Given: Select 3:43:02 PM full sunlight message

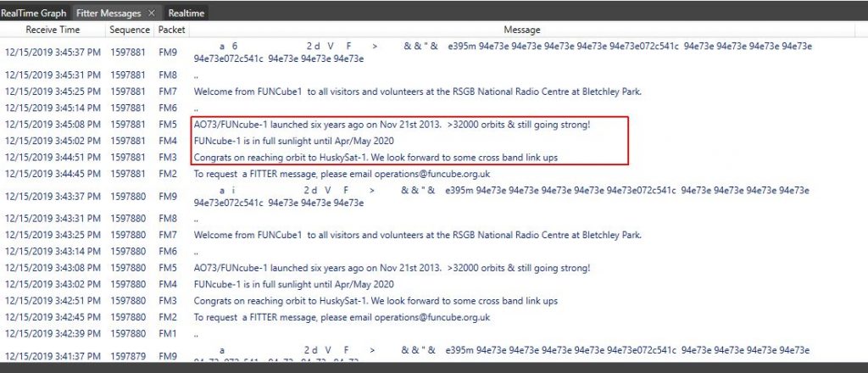Looking at the screenshot, I should (x=294, y=285).
